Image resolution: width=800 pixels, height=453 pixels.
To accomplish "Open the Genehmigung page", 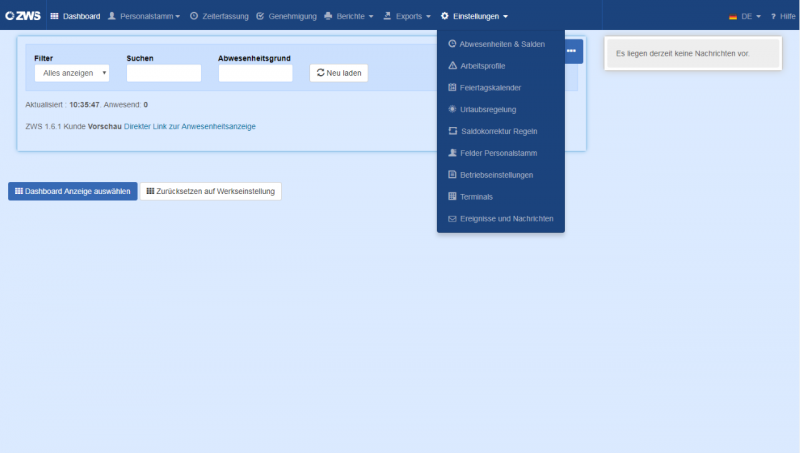I will (286, 16).
